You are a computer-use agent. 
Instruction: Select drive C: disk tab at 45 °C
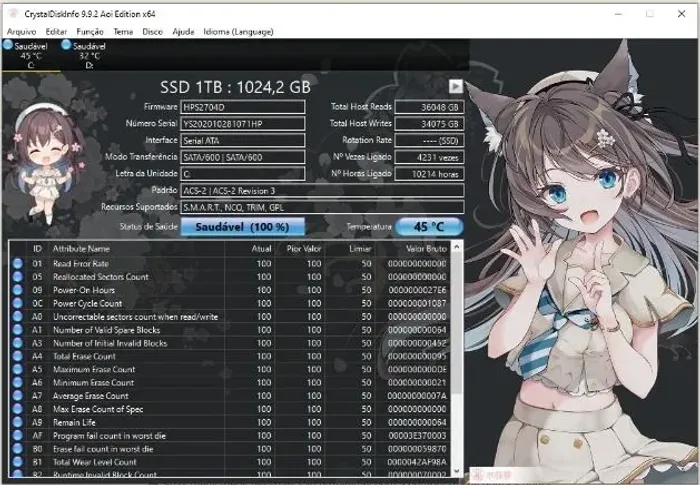(30, 55)
